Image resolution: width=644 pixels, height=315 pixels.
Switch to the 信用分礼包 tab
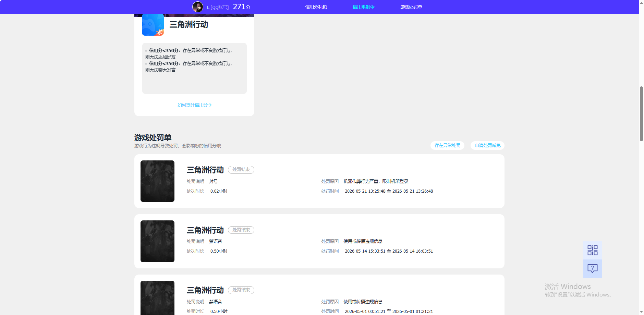tap(316, 7)
